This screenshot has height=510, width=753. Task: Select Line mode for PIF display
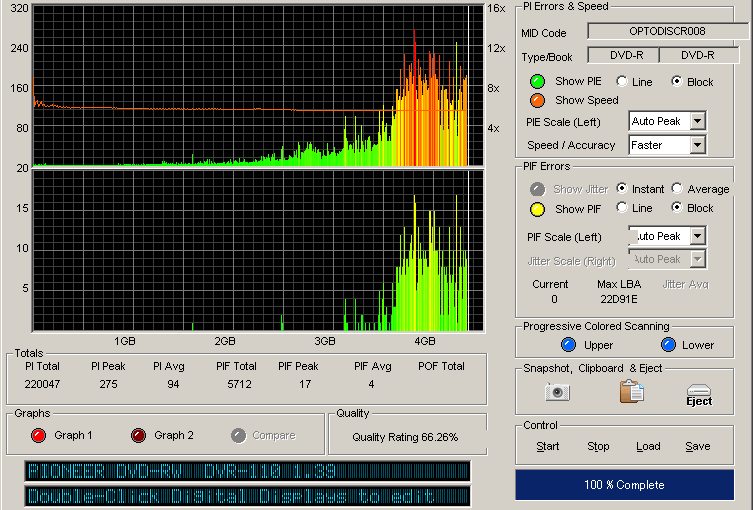coord(622,207)
